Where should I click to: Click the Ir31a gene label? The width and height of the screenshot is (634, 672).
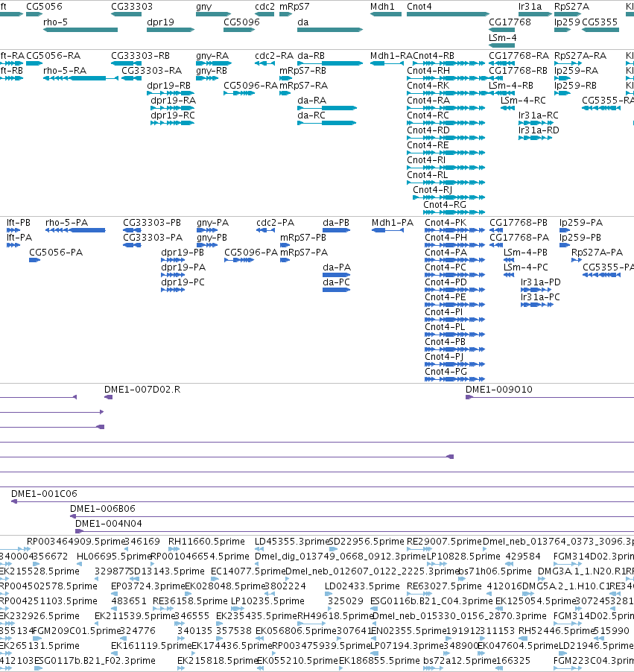[530, 7]
